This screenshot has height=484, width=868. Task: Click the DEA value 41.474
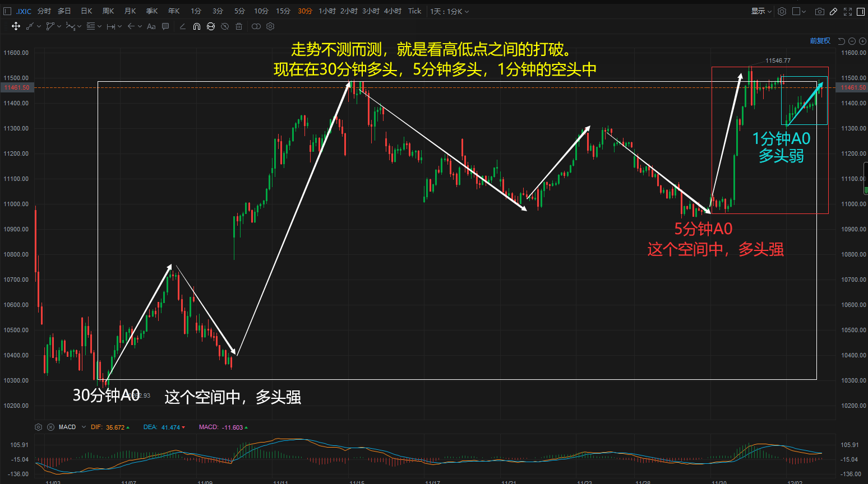[171, 427]
